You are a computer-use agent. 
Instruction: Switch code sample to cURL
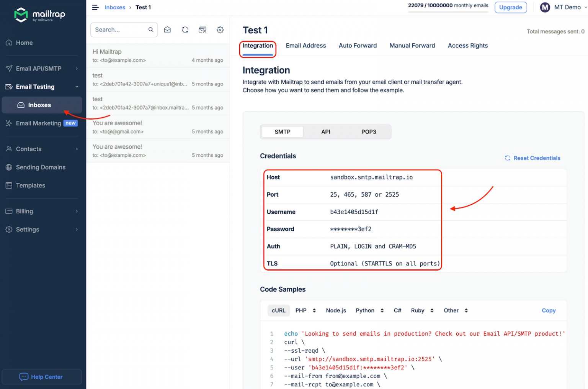278,310
